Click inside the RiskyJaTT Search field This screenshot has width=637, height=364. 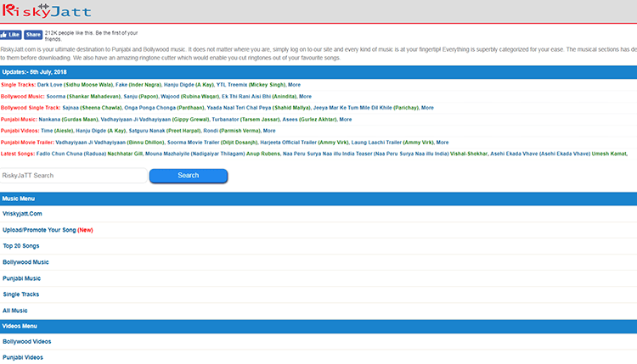(74, 176)
